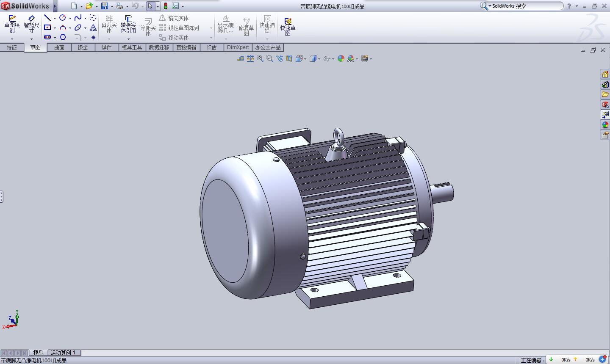Expand the Open file dropdown arrow
This screenshot has height=364, width=610.
(97, 6)
